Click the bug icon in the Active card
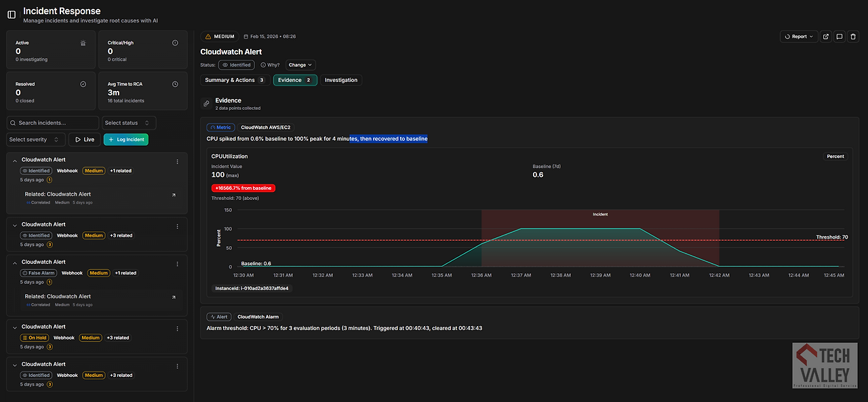Viewport: 868px width, 402px height. coord(83,43)
